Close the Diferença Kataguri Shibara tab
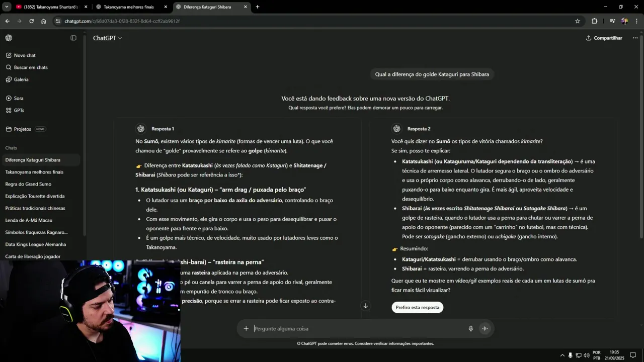Viewport: 644px width, 362px height. pos(246,7)
